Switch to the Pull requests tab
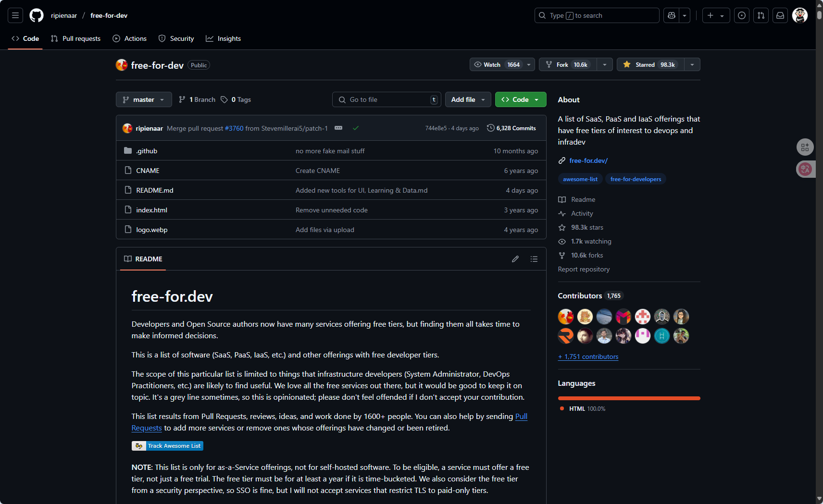Screen dimensions: 823x504 click(75, 38)
